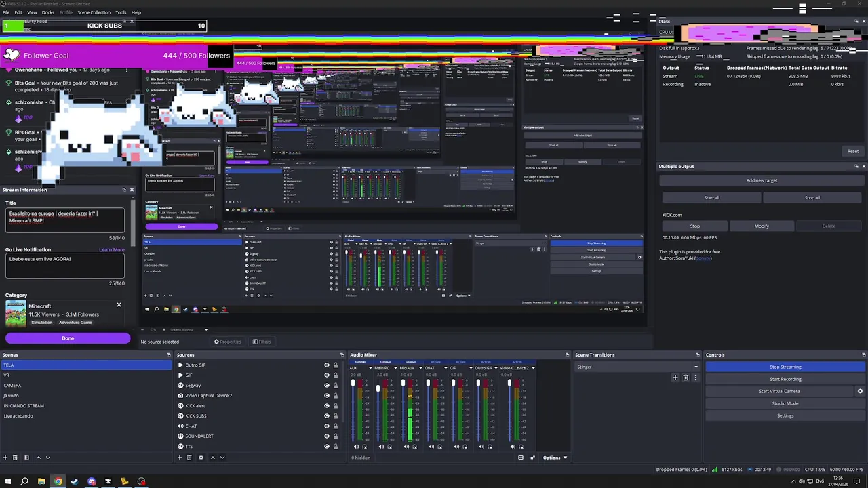Open the Docks menu
The image size is (868, 488).
[x=48, y=12]
